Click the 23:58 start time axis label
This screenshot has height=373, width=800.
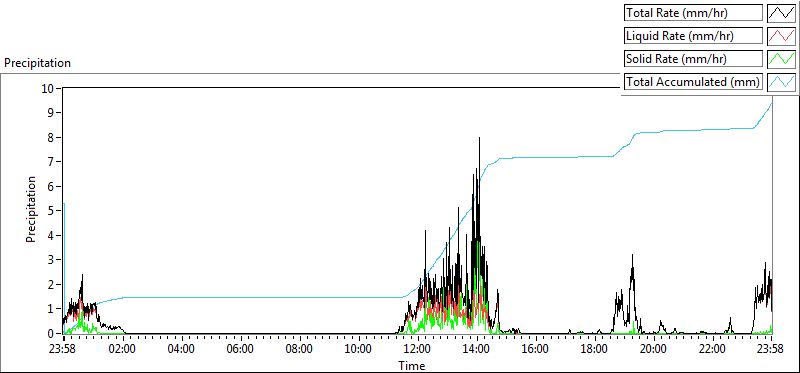pyautogui.click(x=63, y=350)
